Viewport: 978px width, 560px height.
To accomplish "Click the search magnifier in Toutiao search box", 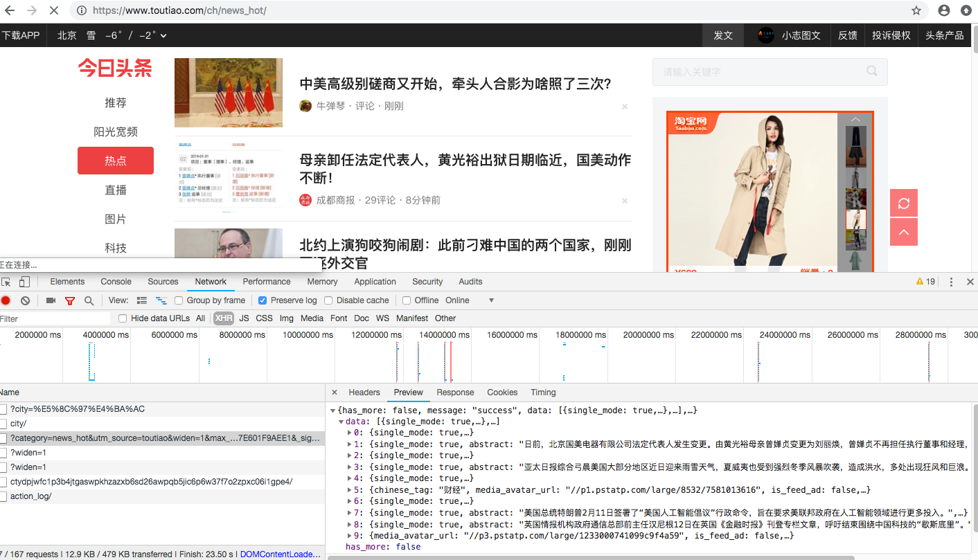I will click(872, 71).
